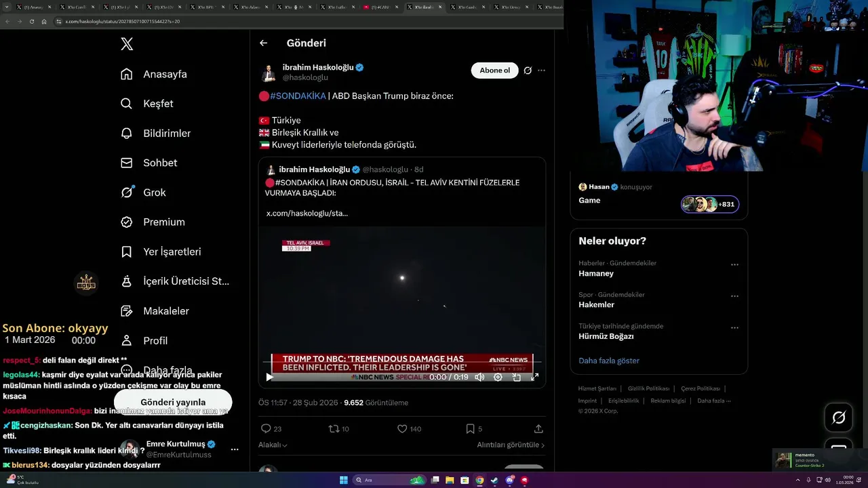Open the browser home button
This screenshot has width=868, height=488.
44,22
